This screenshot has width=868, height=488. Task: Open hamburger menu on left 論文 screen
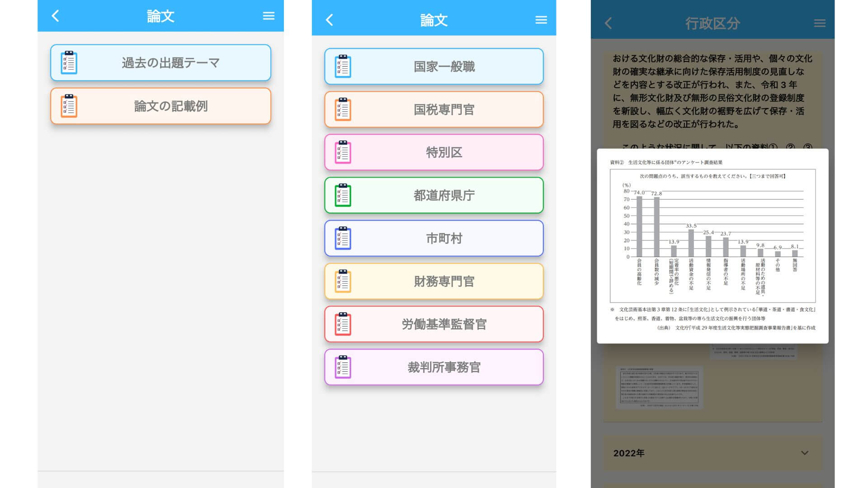click(269, 16)
